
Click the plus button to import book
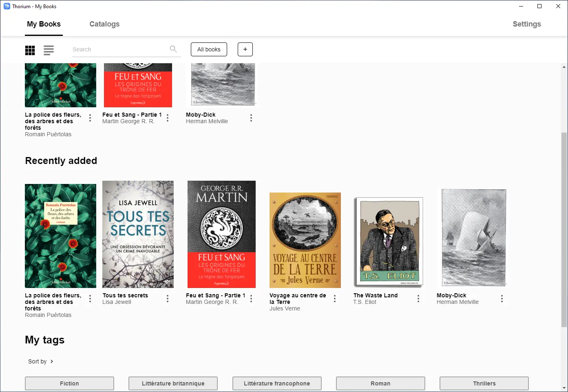(x=245, y=49)
